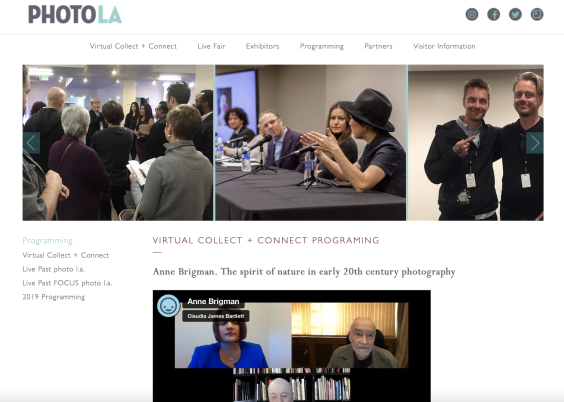Open the Live Fair menu item
The image size is (564, 402).
pos(211,46)
